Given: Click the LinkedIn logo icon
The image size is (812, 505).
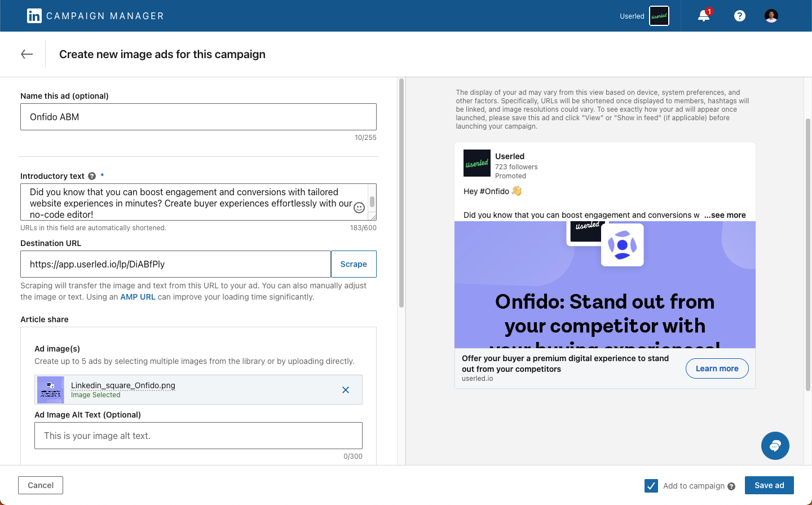Looking at the screenshot, I should click(34, 16).
